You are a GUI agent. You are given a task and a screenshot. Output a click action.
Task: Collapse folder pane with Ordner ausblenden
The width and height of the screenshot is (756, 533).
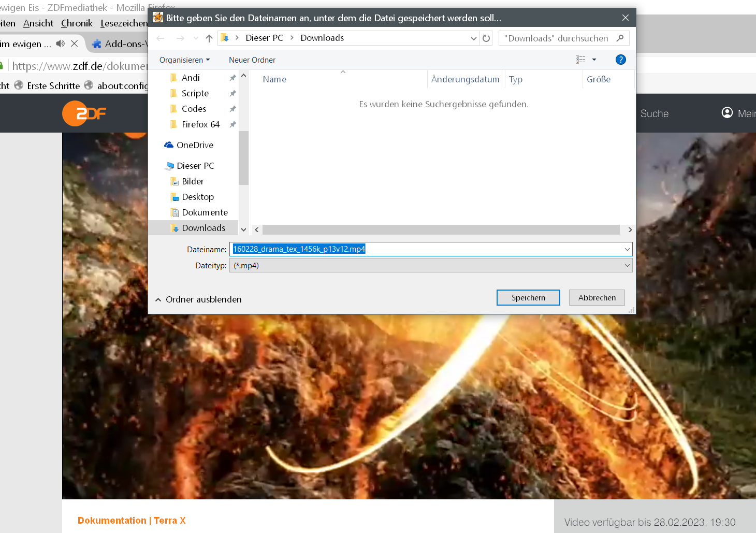[198, 299]
